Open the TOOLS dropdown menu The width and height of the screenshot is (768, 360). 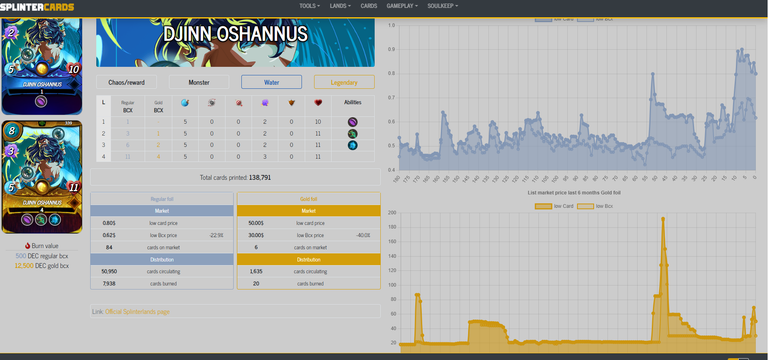click(x=310, y=6)
